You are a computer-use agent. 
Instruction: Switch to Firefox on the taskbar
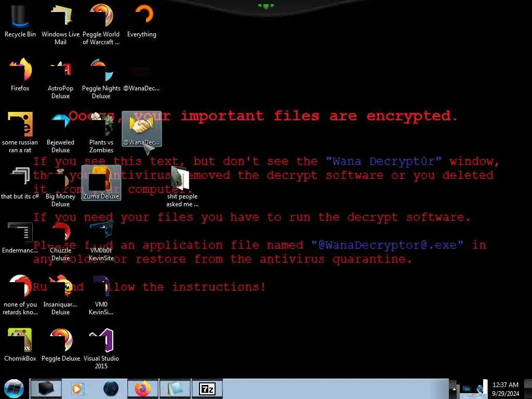coord(143,389)
